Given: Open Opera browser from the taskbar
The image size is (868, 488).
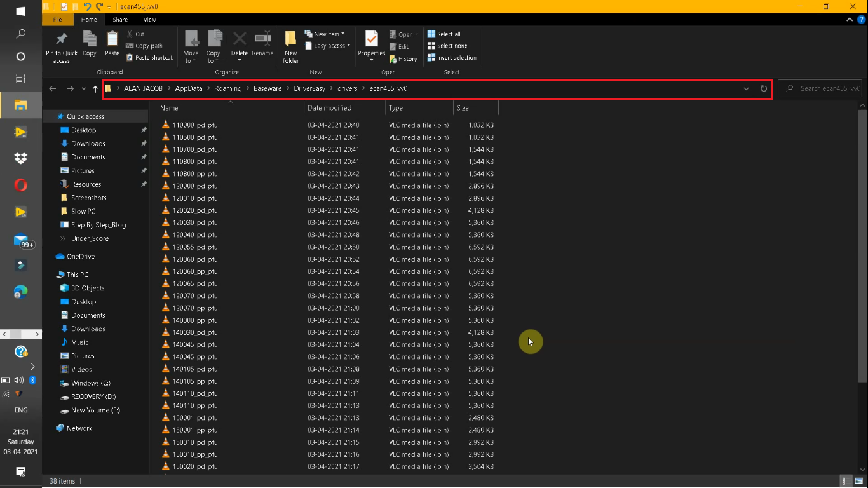Looking at the screenshot, I should (x=21, y=185).
